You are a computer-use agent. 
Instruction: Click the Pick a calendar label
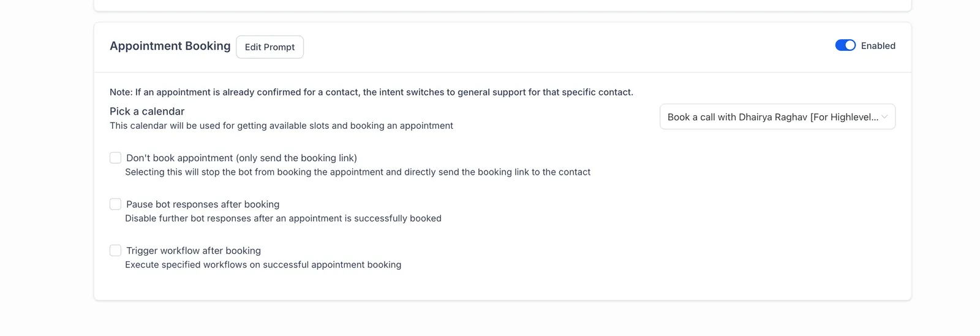click(147, 112)
